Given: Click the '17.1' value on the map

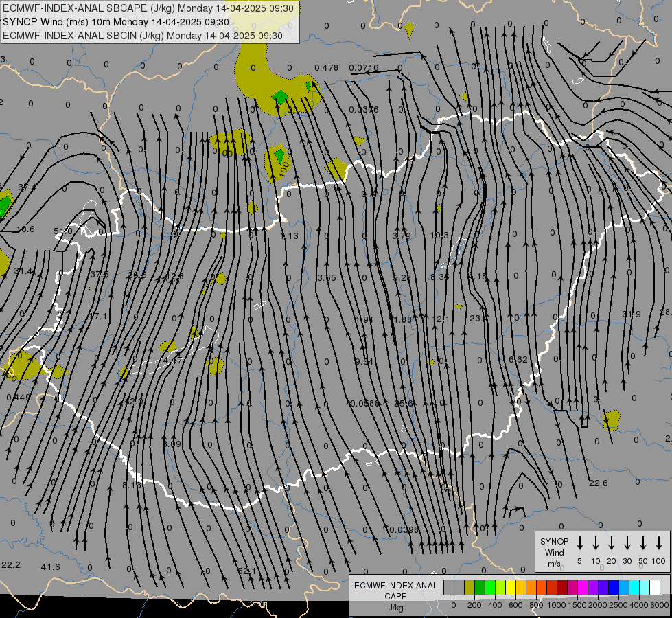Looking at the screenshot, I should pos(98,317).
